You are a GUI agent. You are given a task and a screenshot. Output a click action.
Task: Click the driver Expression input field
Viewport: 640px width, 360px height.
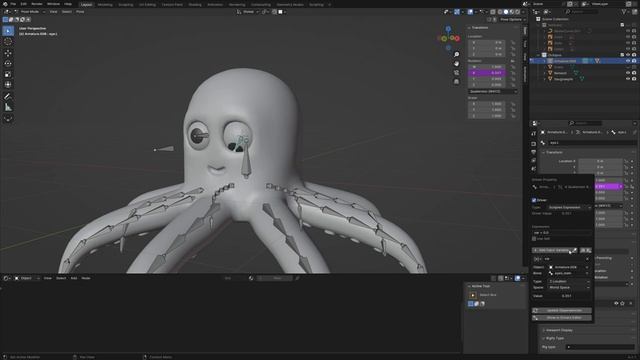click(x=562, y=233)
